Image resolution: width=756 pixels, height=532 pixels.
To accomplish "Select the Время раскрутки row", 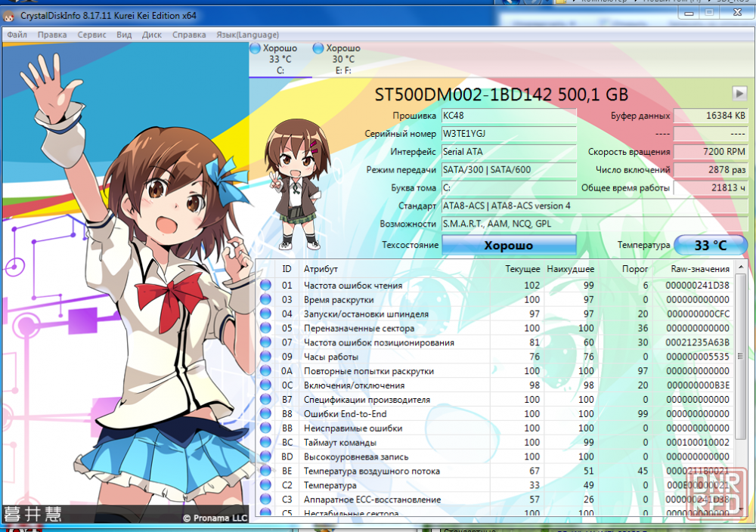I will (495, 299).
